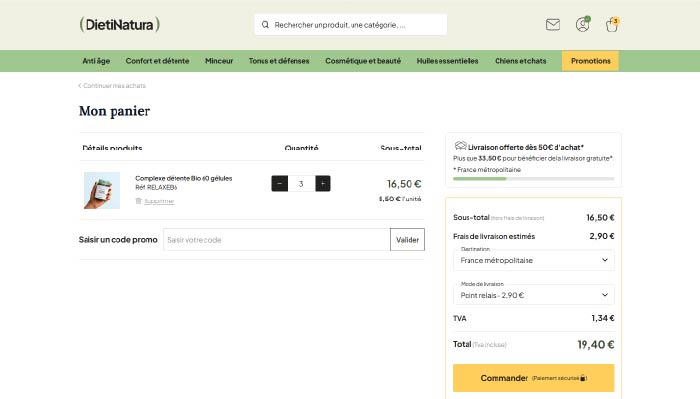Click the quantity field showing 3

301,183
